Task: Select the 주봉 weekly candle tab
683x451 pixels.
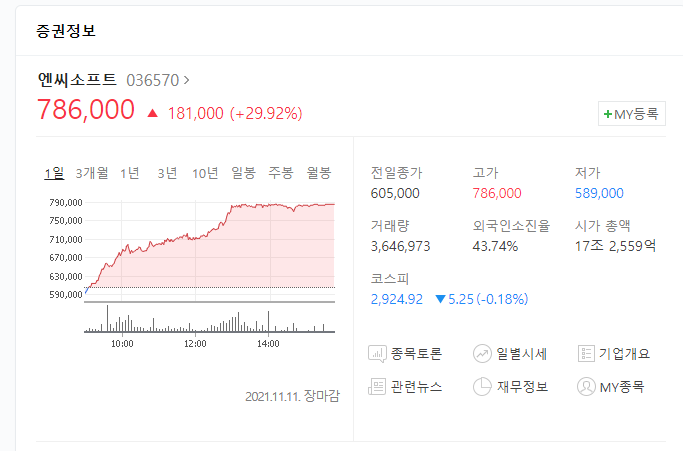Action: point(281,173)
